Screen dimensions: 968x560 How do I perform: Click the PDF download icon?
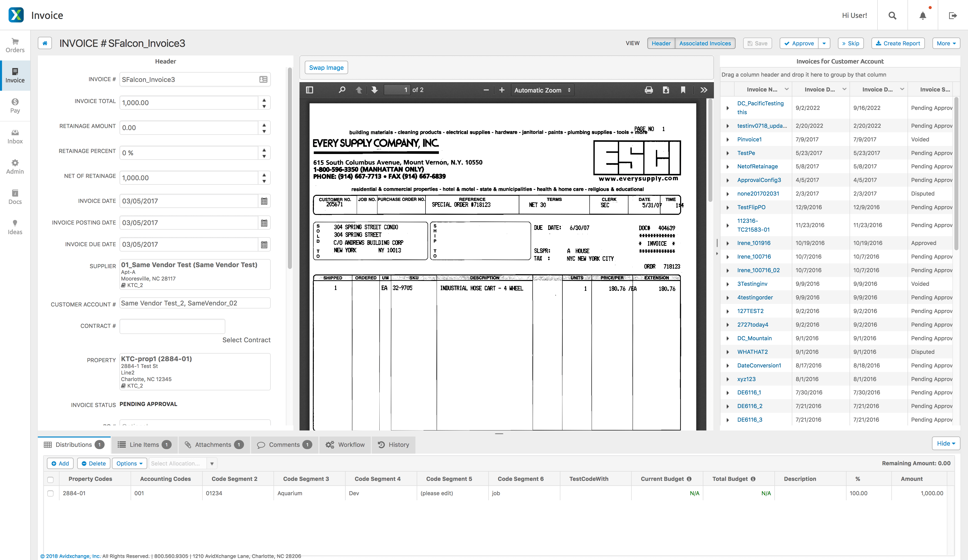click(666, 90)
